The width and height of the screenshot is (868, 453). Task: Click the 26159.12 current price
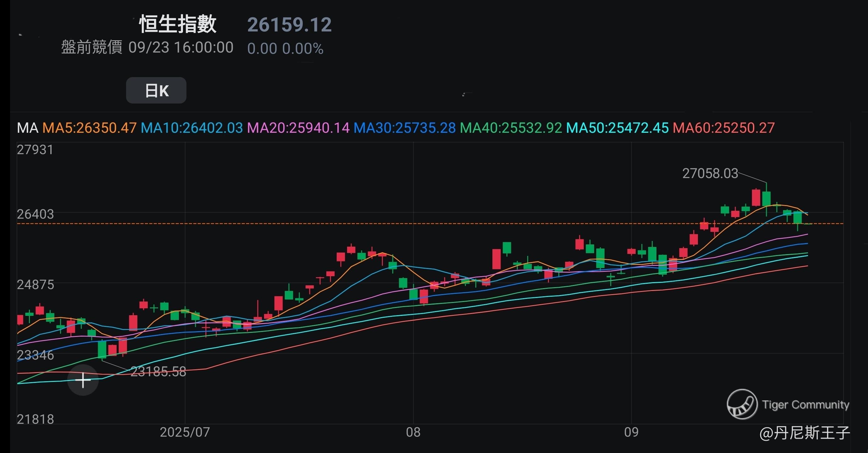coord(290,25)
